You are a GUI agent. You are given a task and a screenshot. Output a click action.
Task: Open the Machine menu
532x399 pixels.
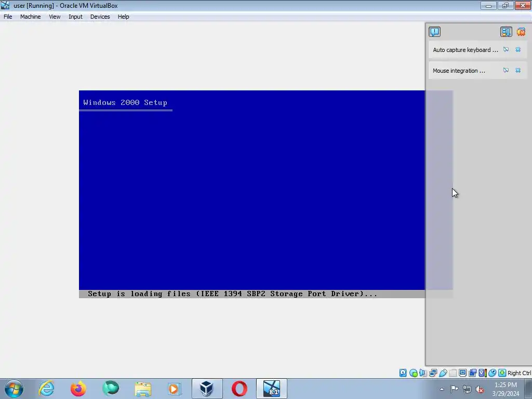click(30, 17)
